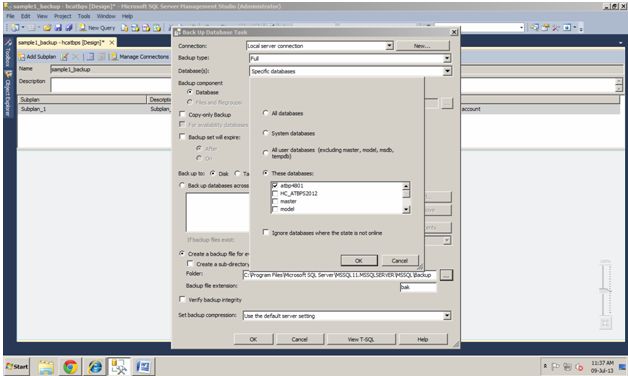This screenshot has width=628, height=376.
Task: Open the Set backup compression dropdown
Action: [x=447, y=316]
